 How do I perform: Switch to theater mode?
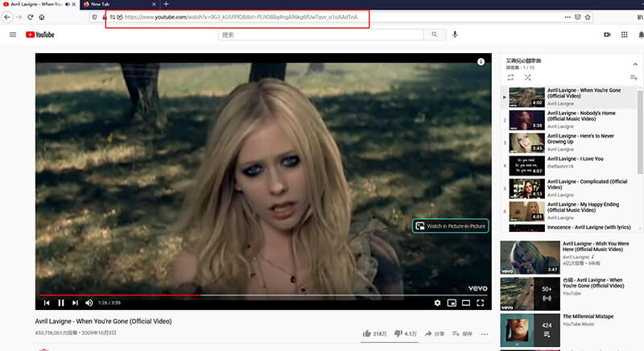466,303
